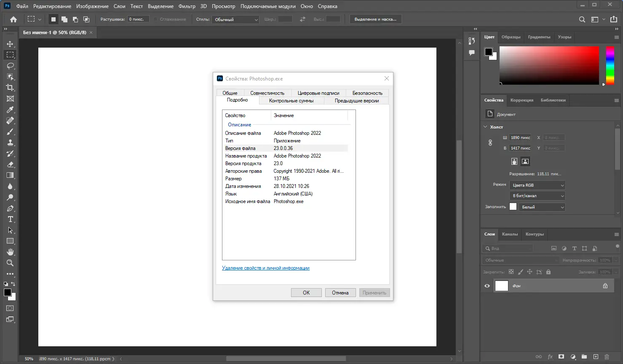Activate the Zoom tool
The image size is (623, 364).
tap(10, 263)
